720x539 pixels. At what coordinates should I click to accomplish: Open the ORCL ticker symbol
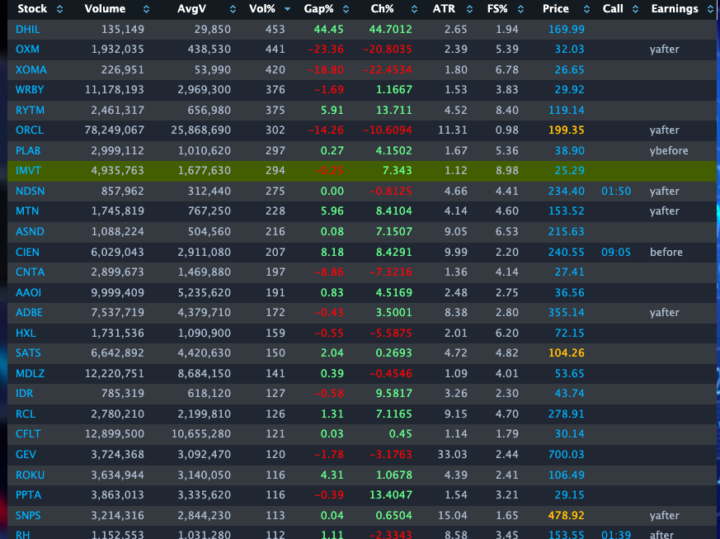pyautogui.click(x=28, y=130)
